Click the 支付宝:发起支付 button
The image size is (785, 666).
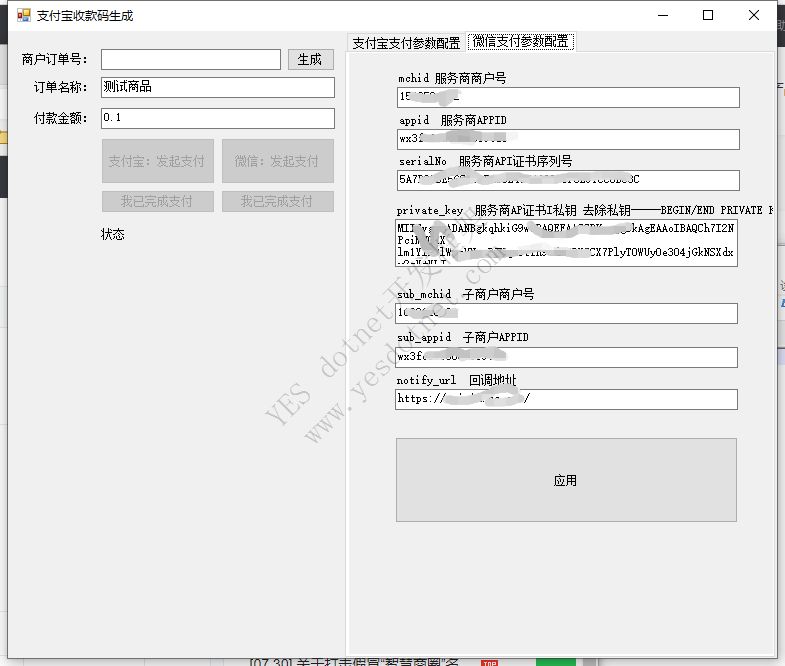click(x=158, y=161)
